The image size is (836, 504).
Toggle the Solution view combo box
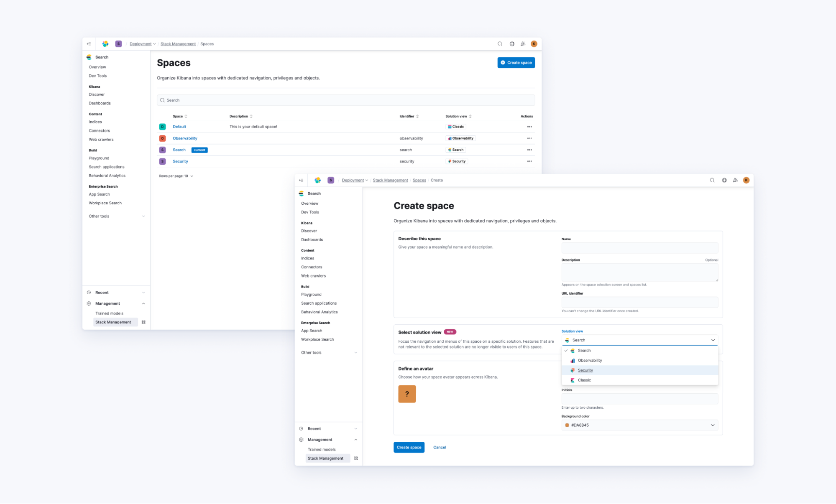click(x=640, y=340)
